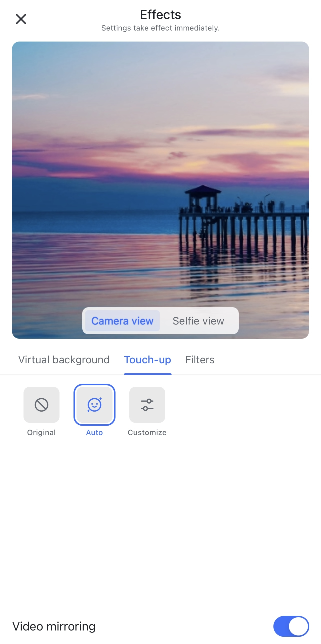Tap the Auto text label
This screenshot has height=644, width=321.
click(94, 433)
